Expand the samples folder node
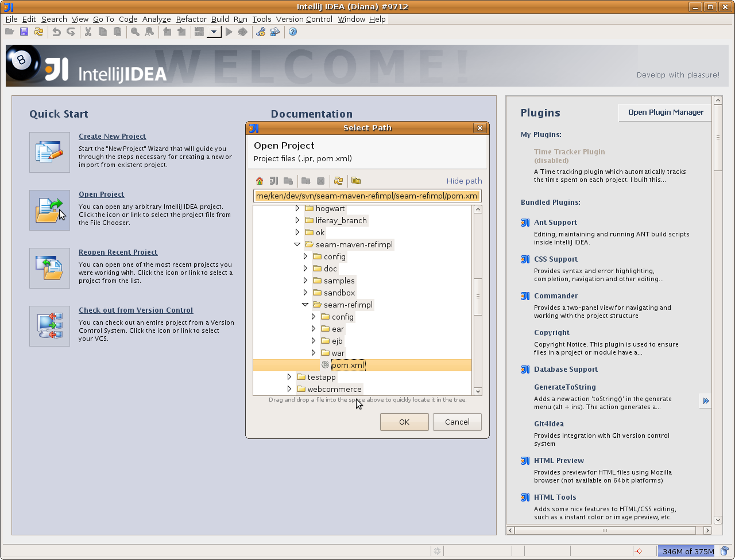 click(x=305, y=281)
